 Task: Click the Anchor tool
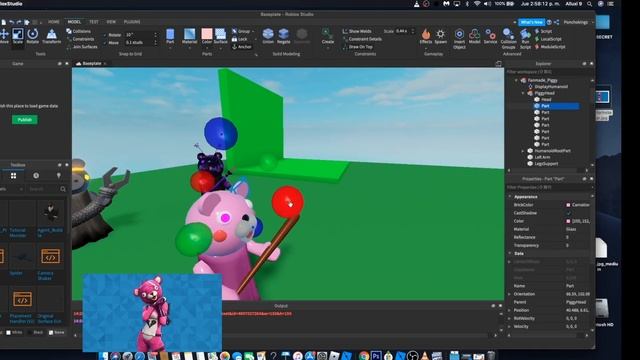click(x=242, y=47)
